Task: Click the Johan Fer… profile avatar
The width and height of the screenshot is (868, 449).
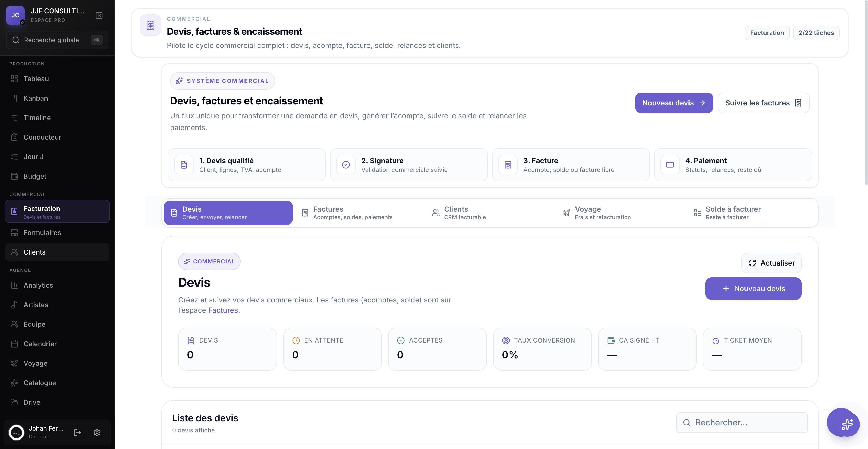Action: 16,433
